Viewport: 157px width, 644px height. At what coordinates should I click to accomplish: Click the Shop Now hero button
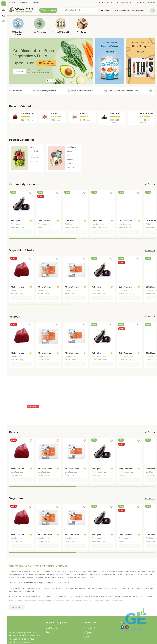tap(20, 71)
